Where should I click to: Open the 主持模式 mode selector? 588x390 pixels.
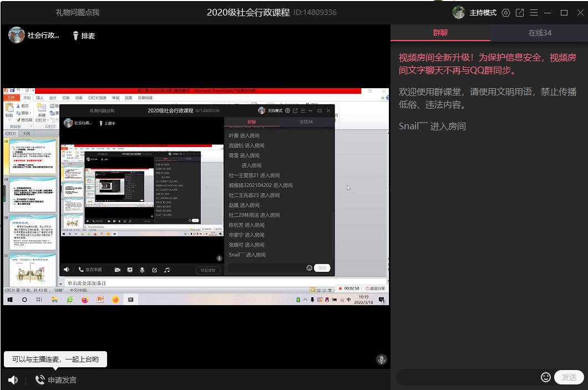pos(483,13)
